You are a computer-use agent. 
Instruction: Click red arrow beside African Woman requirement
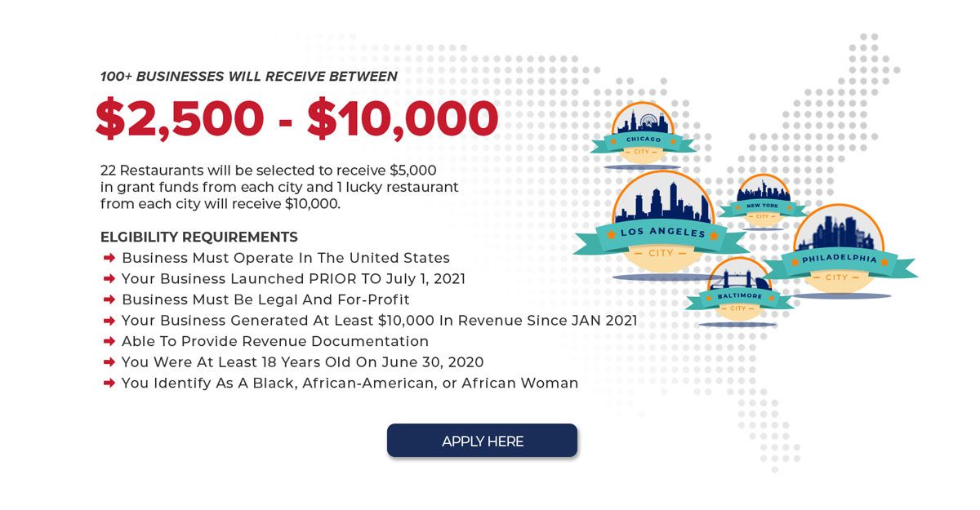109,384
